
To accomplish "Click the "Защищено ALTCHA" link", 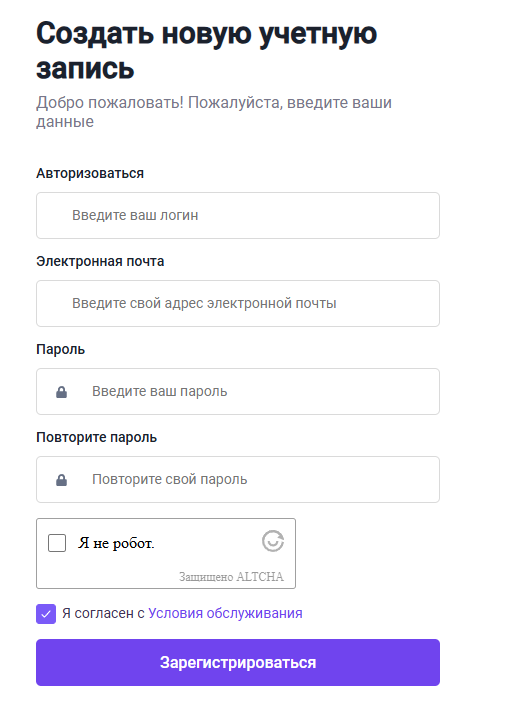I will click(231, 576).
